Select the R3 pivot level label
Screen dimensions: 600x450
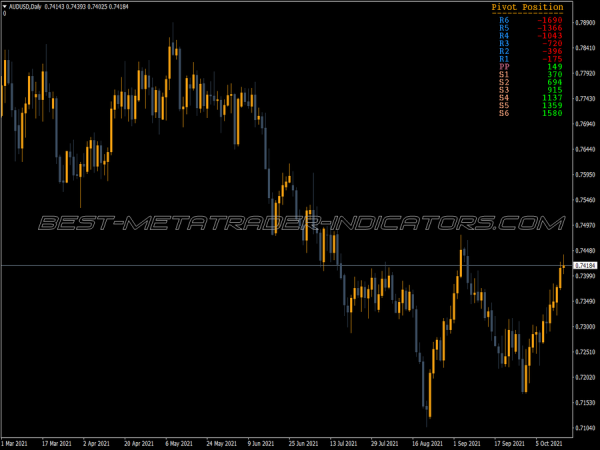(504, 43)
